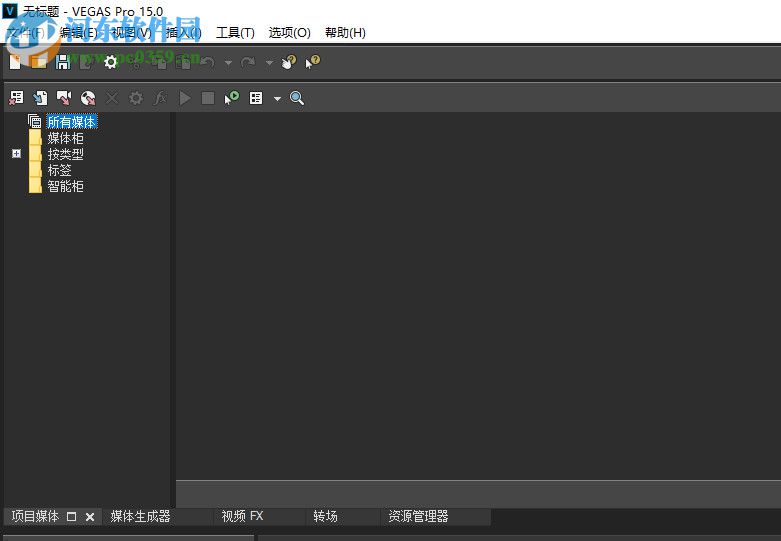
Task: Click the Media FX icon
Action: [x=160, y=98]
